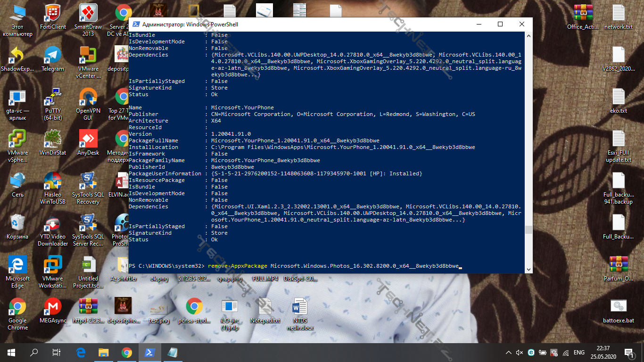Open the Recycle Bin (Корзина)

(x=17, y=223)
